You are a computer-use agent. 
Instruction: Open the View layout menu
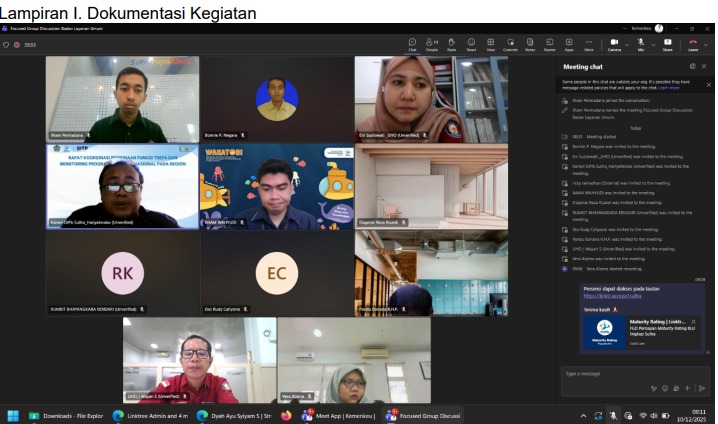point(490,44)
